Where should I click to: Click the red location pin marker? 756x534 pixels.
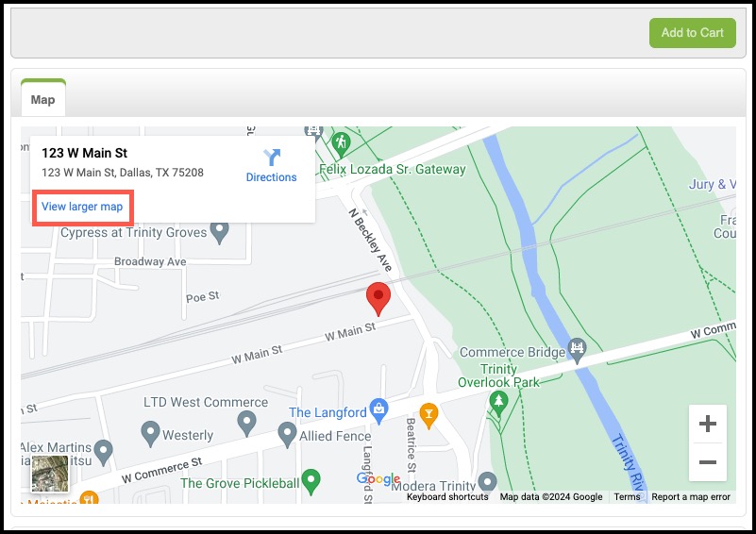click(x=378, y=299)
